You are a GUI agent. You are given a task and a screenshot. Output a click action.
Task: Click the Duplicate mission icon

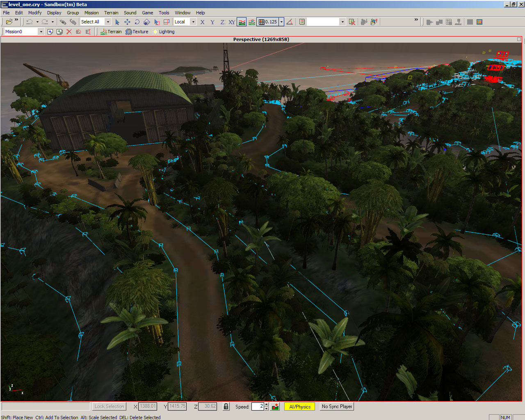click(x=59, y=32)
